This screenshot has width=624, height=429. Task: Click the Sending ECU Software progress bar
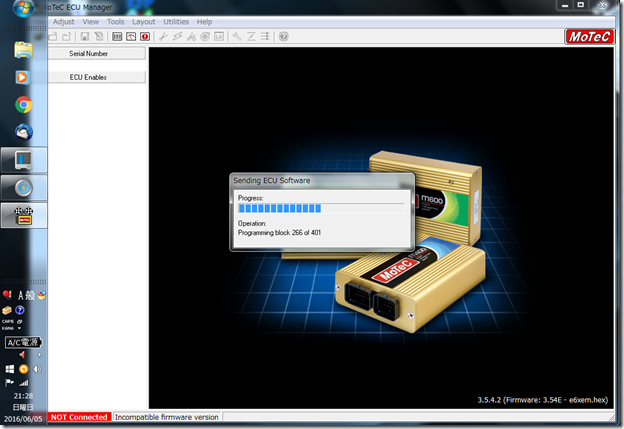pos(321,209)
